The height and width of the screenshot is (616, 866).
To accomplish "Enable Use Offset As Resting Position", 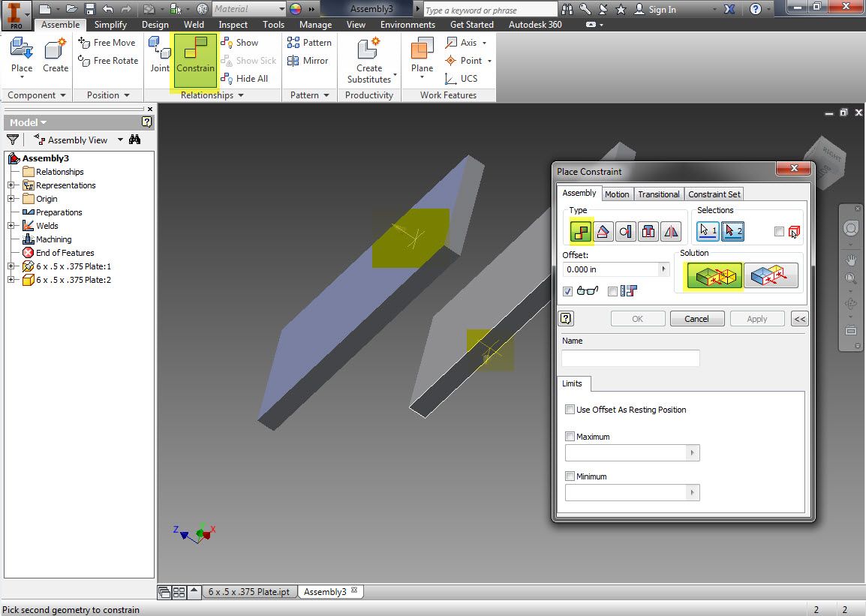I will 570,410.
